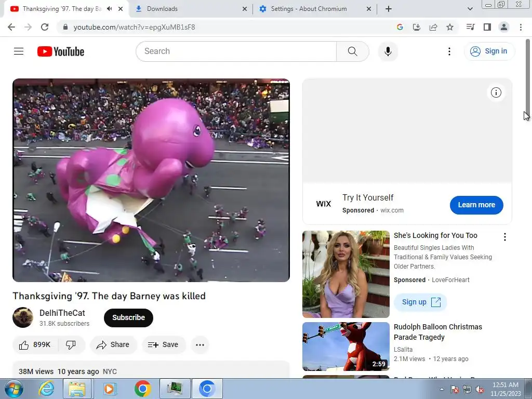Bookmark this page with star icon
The height and width of the screenshot is (399, 532).
(450, 27)
